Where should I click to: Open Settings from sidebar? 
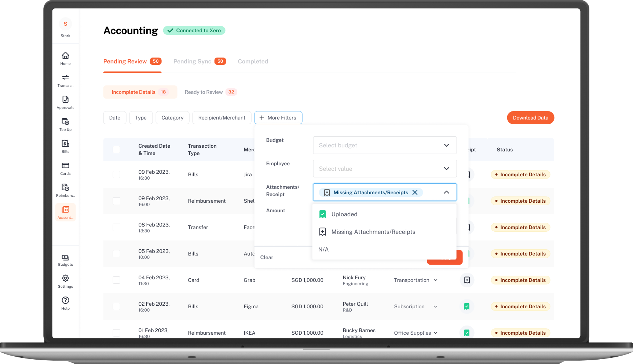click(65, 282)
